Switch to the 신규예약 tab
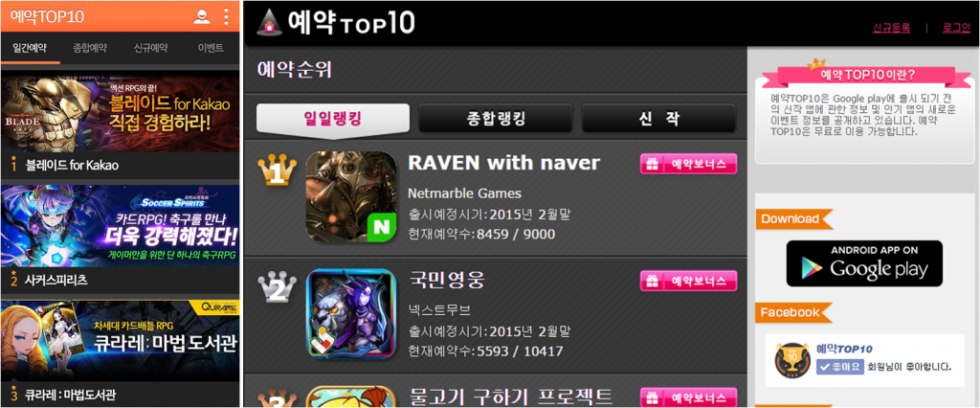The height and width of the screenshot is (408, 980). coord(150,48)
